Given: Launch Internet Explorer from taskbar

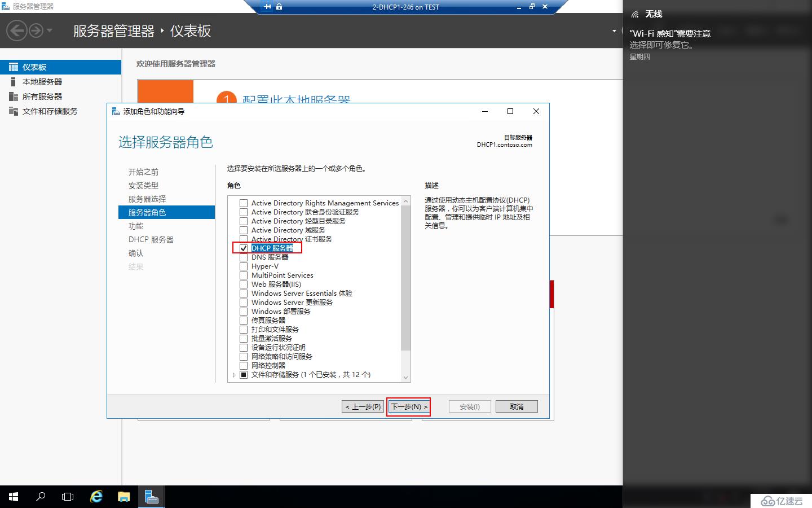Looking at the screenshot, I should [96, 497].
